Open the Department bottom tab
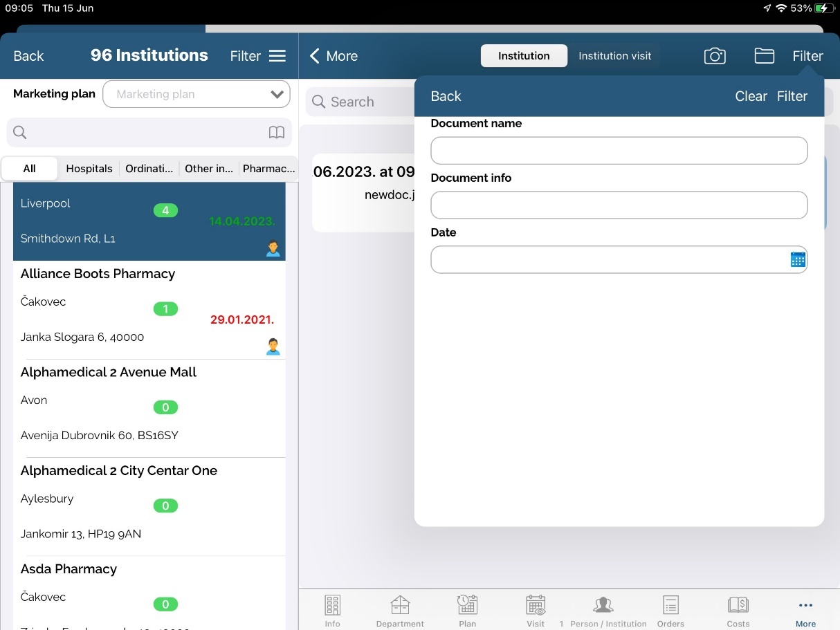The image size is (840, 630). coord(400,610)
